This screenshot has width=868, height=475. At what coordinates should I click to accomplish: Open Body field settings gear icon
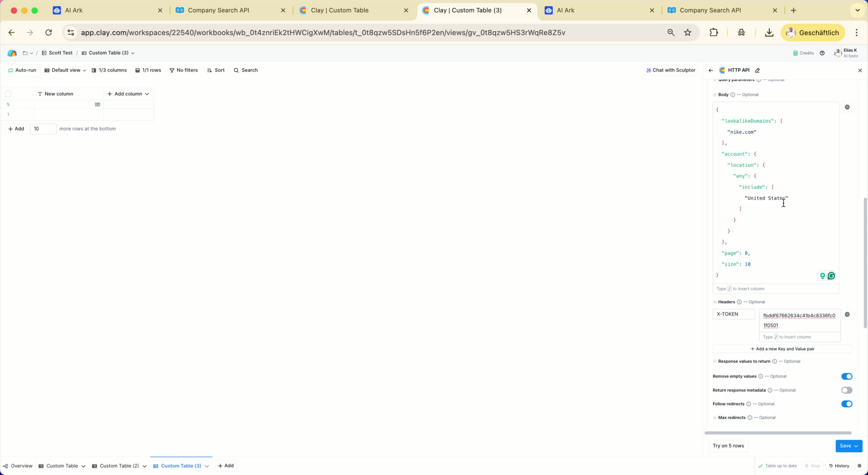point(847,107)
